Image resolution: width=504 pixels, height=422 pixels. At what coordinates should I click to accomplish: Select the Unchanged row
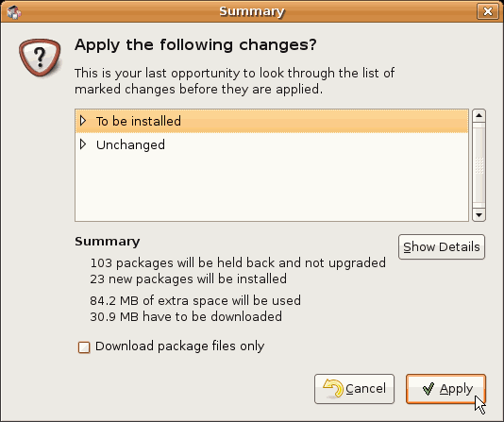pos(272,144)
